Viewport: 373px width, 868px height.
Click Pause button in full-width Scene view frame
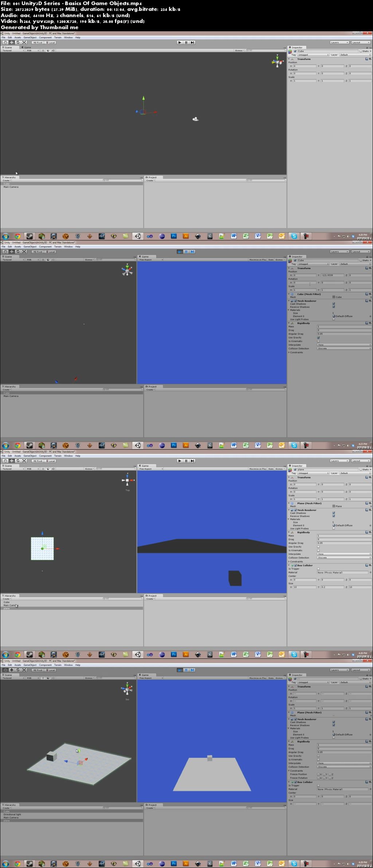pos(186,43)
